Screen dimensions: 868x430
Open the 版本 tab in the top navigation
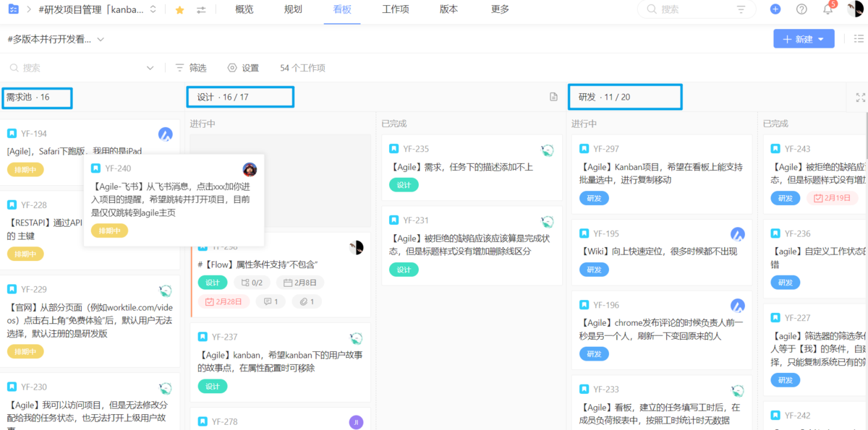coord(448,9)
